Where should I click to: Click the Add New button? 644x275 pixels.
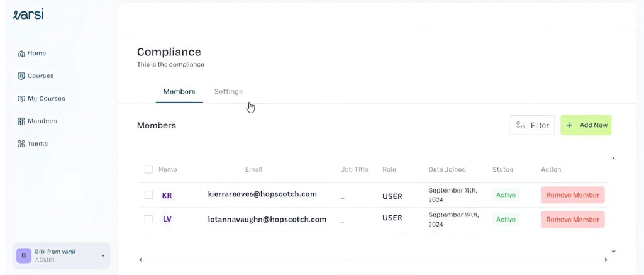point(586,125)
